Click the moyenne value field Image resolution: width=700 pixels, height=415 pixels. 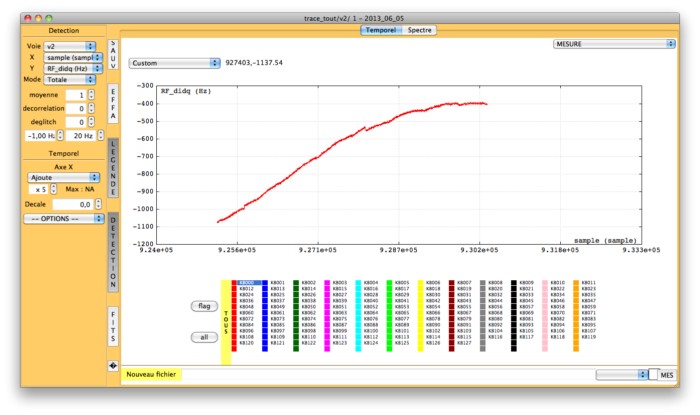pyautogui.click(x=76, y=95)
